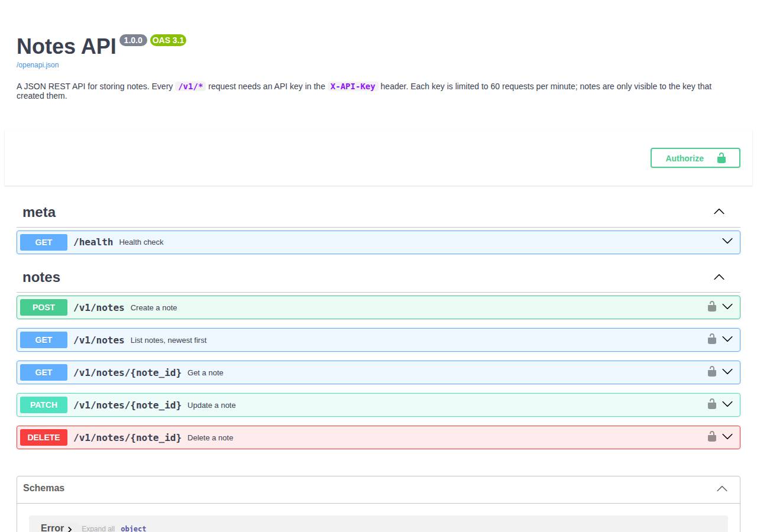
Task: Click Expand all next to Error schema
Action: coord(98,528)
